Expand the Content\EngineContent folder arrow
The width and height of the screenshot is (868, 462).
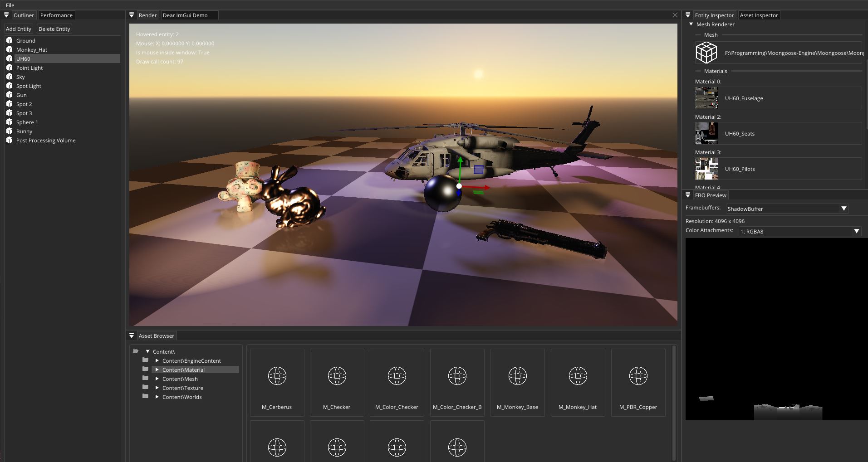coord(157,360)
